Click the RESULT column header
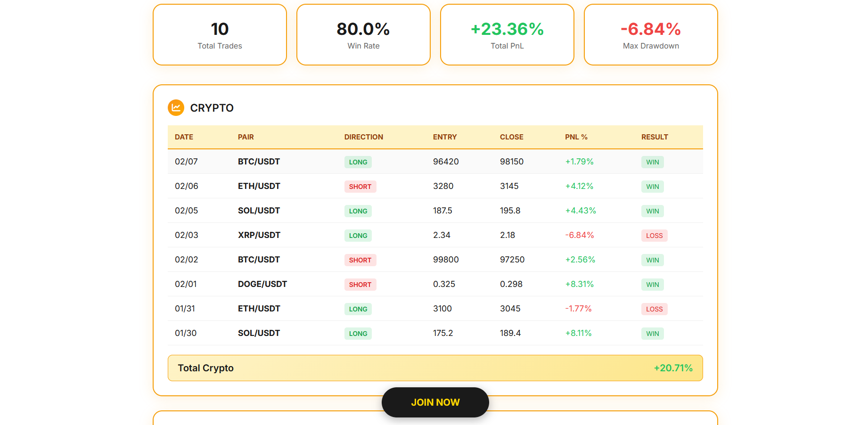This screenshot has width=868, height=425. click(655, 137)
